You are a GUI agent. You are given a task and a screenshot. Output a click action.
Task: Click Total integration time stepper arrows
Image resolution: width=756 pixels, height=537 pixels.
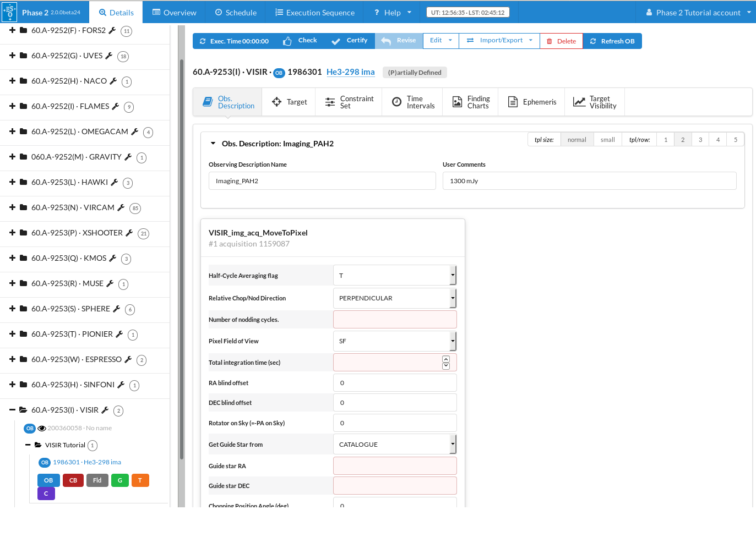446,363
